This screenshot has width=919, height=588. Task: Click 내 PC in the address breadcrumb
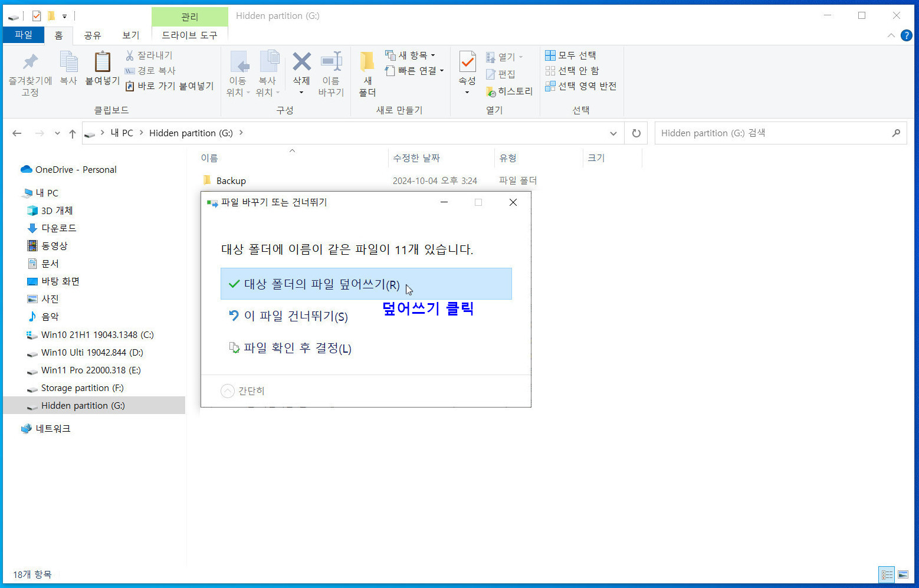click(122, 133)
